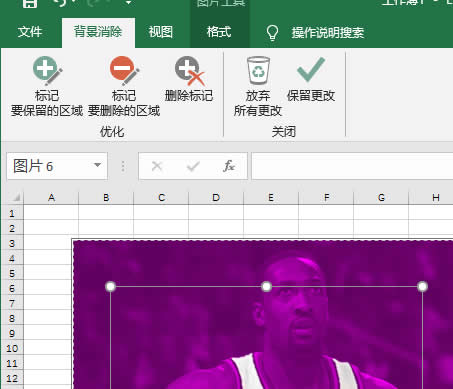Select Mark Areas to Remove tool (标记要删除的区域)

(124, 87)
